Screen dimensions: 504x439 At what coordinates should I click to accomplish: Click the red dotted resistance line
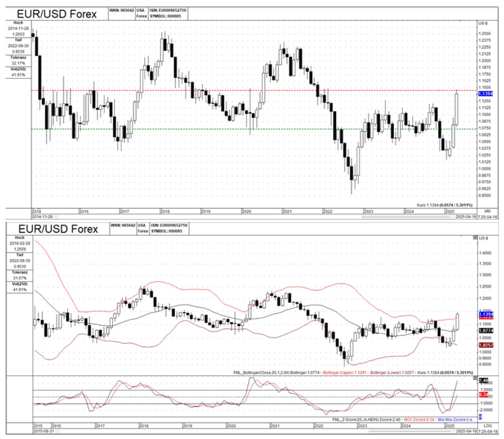[x=221, y=90]
